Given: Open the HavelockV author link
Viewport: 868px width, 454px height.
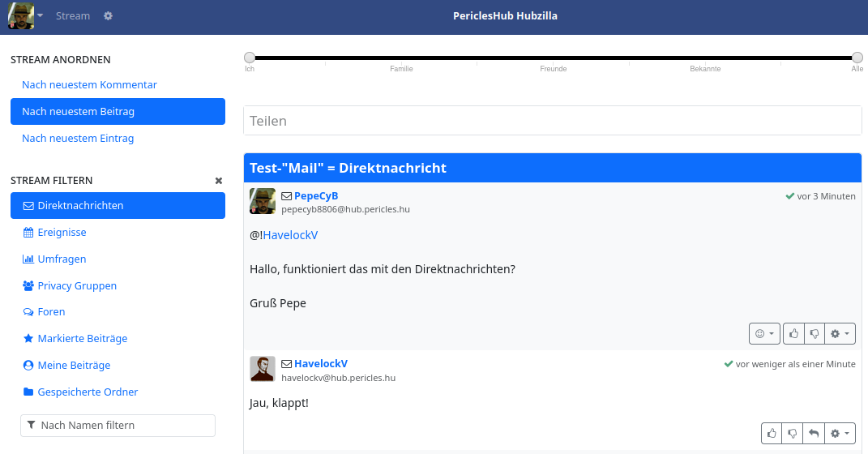Looking at the screenshot, I should pyautogui.click(x=320, y=363).
